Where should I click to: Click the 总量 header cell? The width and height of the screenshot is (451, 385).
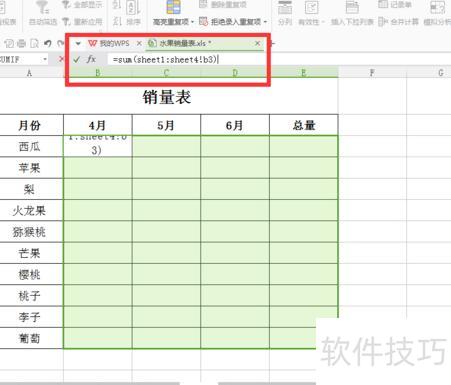tap(304, 125)
